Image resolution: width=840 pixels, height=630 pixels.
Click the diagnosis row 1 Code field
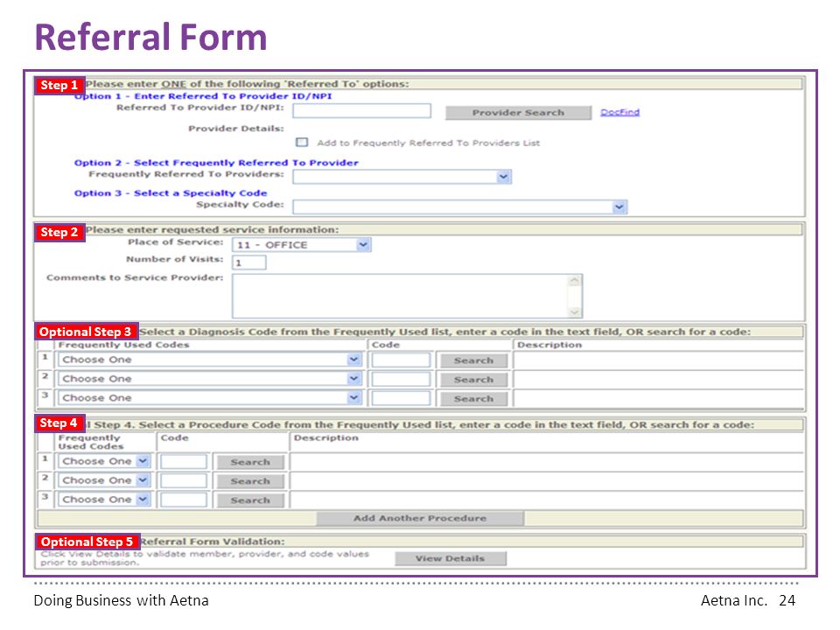tap(401, 360)
